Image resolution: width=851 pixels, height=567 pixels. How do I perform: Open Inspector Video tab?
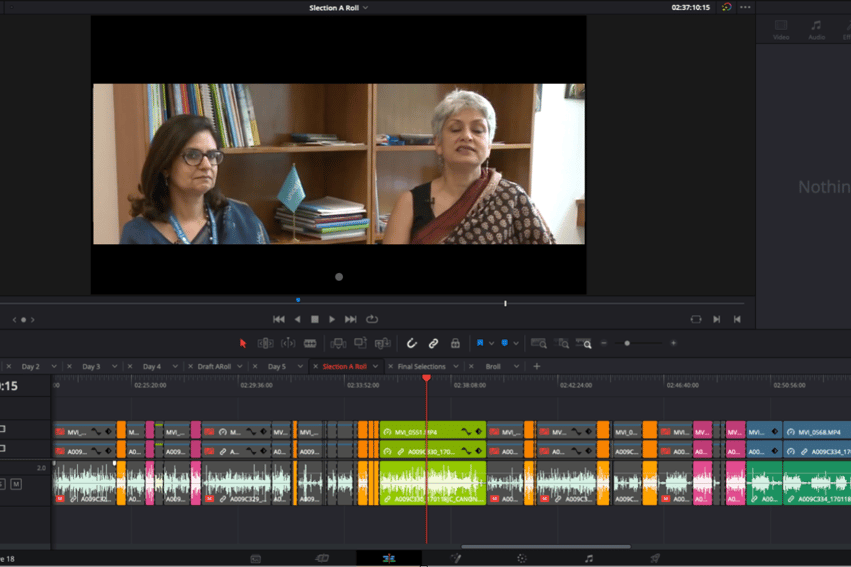[781, 30]
